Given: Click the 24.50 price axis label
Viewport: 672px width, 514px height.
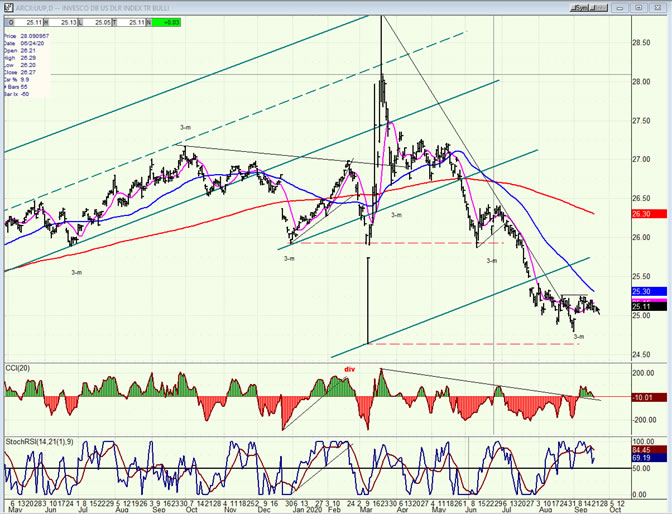Looking at the screenshot, I should [641, 355].
